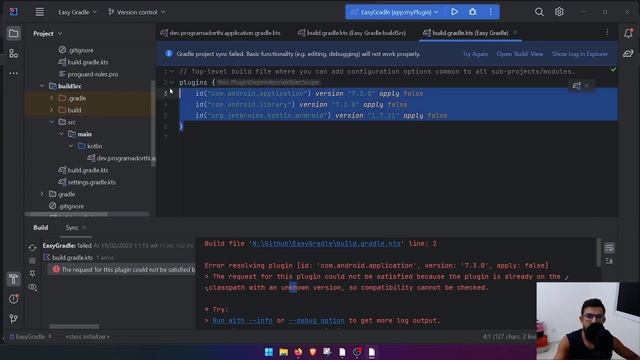640x360 pixels.
Task: Click floating Gradle sync icon in editor
Action: 576,86
